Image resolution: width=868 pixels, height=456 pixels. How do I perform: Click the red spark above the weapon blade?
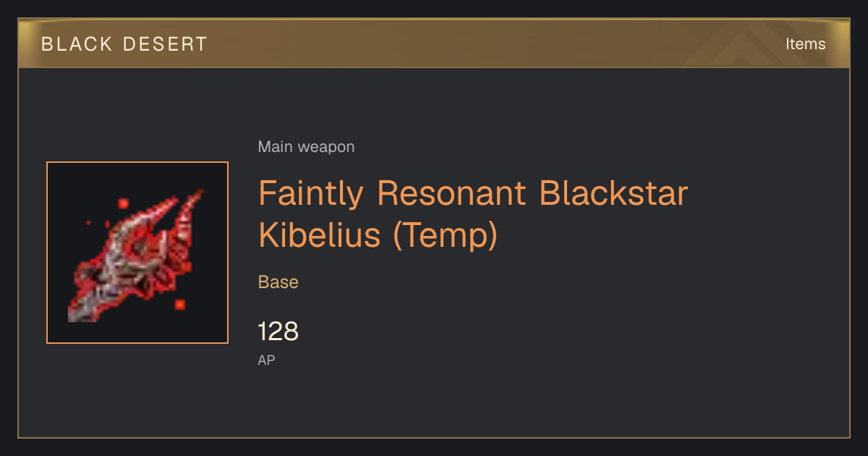pos(123,203)
